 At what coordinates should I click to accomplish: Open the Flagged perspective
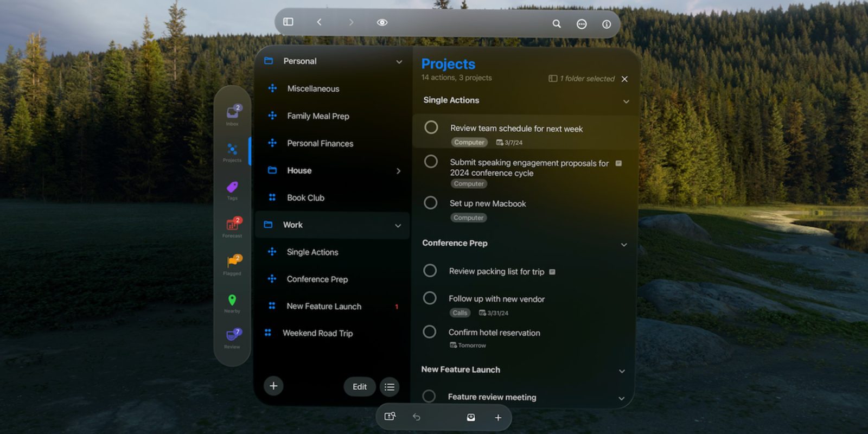[232, 265]
